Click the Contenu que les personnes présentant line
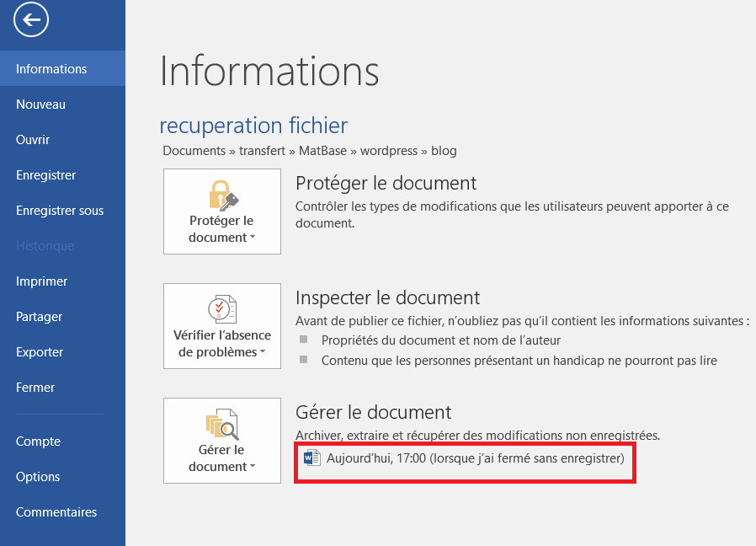The height and width of the screenshot is (546, 756). (x=519, y=361)
